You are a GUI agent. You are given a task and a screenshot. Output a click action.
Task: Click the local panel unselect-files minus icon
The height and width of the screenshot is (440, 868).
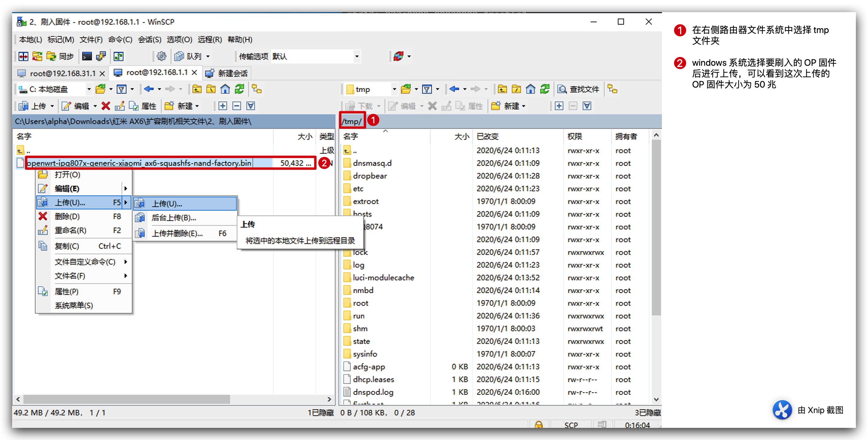point(236,106)
